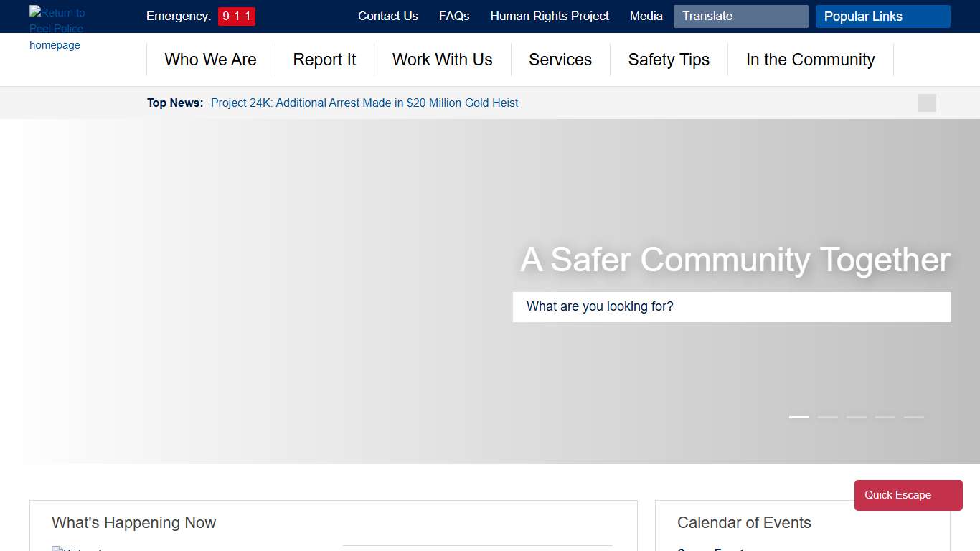Open the Report It menu
The width and height of the screenshot is (980, 551).
tap(324, 60)
